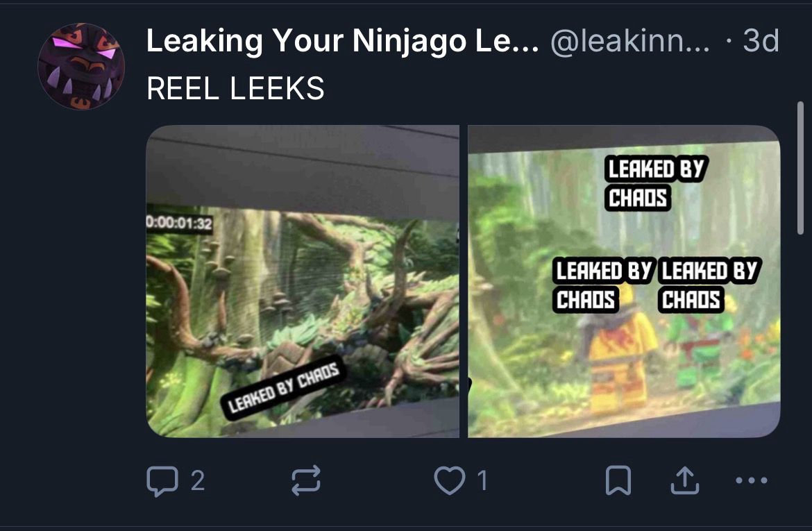Click the 0:00:01:32 timecode in left image
The image size is (812, 531).
pyautogui.click(x=179, y=223)
